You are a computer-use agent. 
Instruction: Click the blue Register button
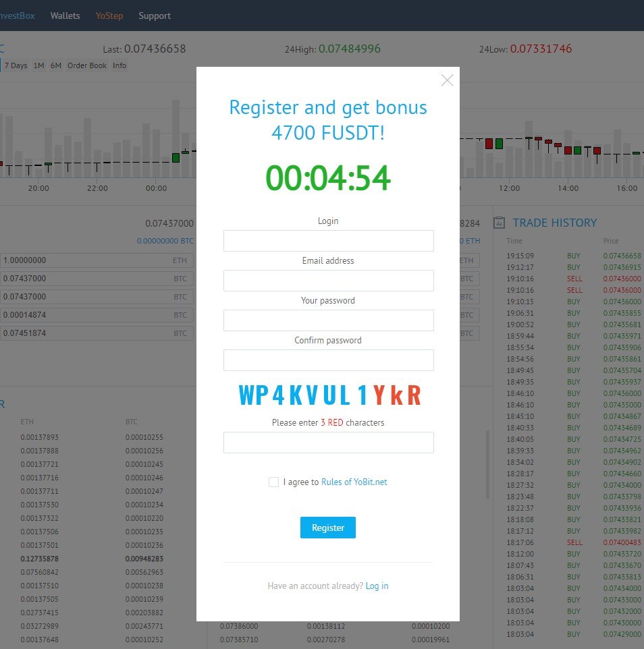328,528
